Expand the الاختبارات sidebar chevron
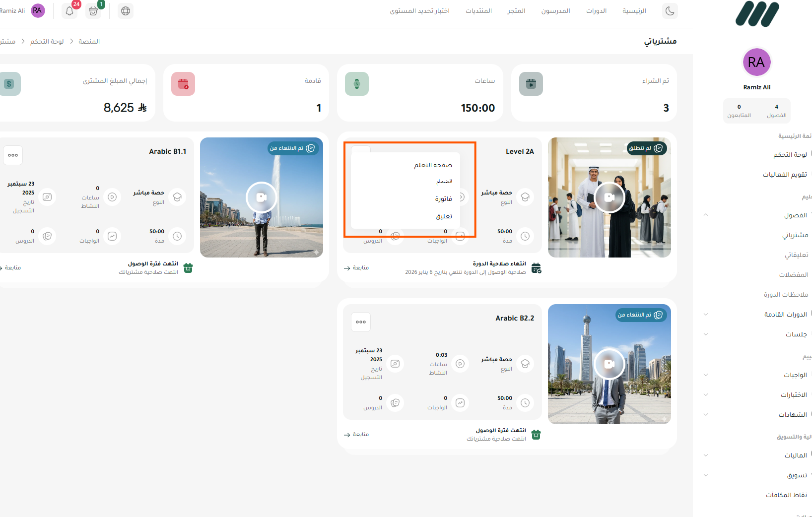Viewport: 812px width, 517px height. [x=706, y=394]
